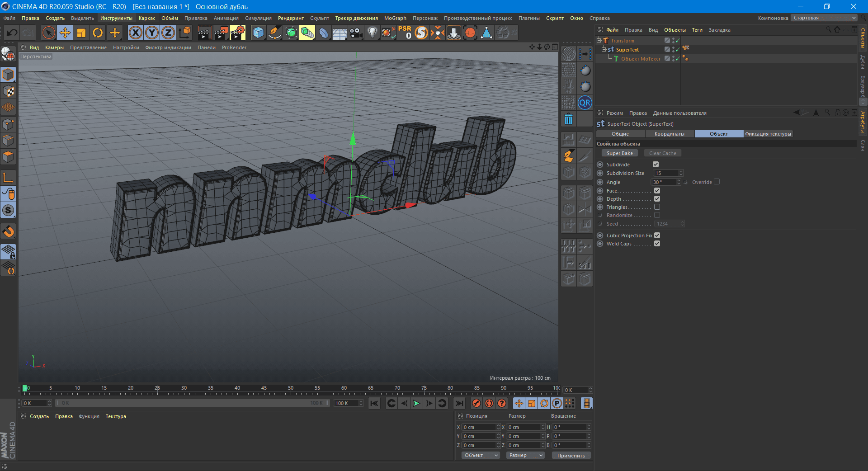Click the Play Forward button

(416, 403)
